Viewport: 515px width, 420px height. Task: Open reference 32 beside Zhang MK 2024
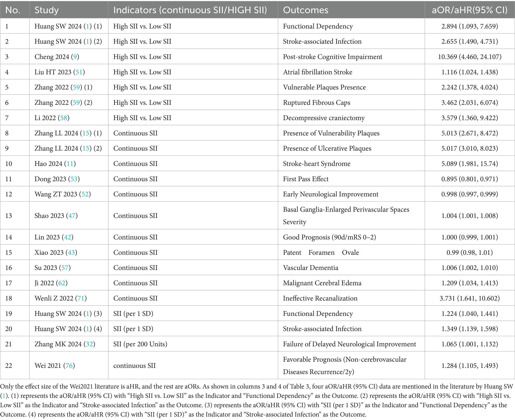pyautogui.click(x=89, y=344)
